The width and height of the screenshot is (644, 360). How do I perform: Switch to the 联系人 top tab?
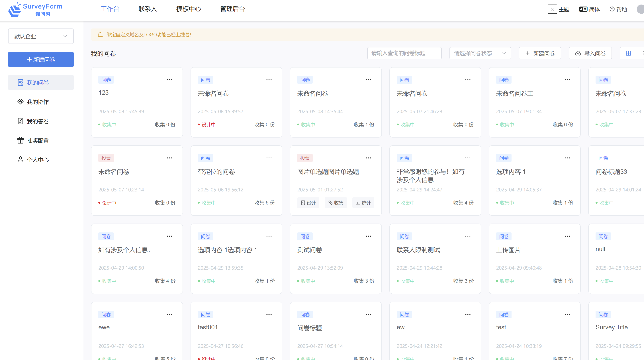[148, 9]
